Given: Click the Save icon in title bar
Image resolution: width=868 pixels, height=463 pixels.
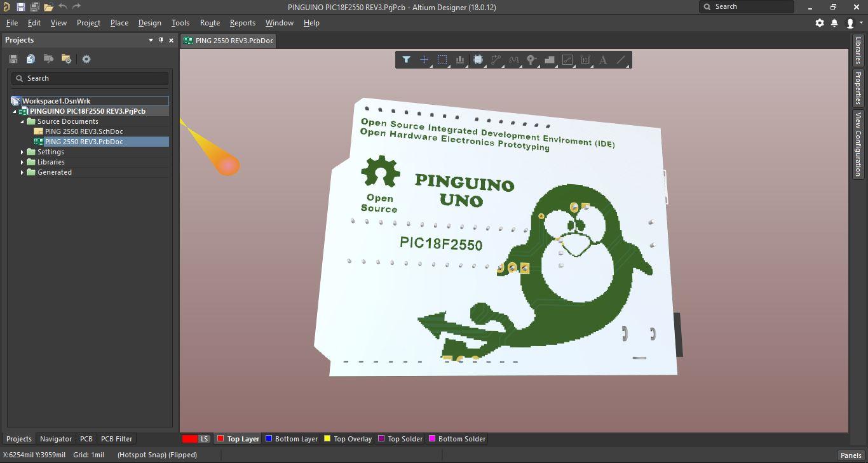Looking at the screenshot, I should pyautogui.click(x=20, y=7).
